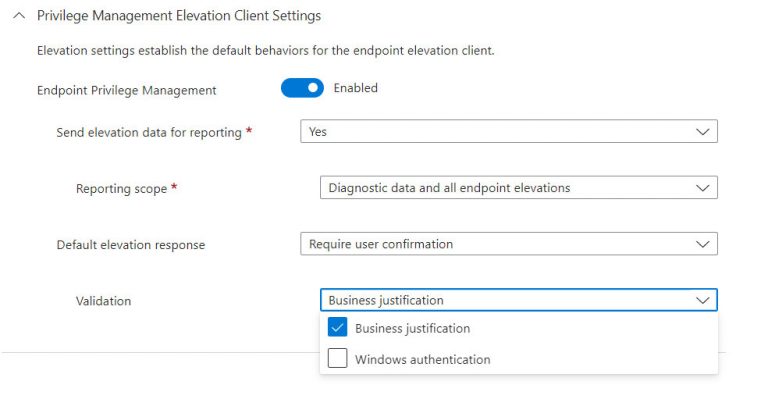Screen dimensions: 768x406
Task: Click the Default elevation response label
Action: point(130,245)
